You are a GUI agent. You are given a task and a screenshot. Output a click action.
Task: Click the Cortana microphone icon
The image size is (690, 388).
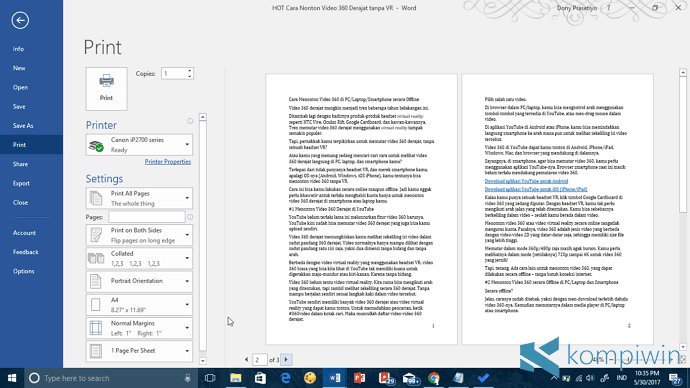coord(187,378)
